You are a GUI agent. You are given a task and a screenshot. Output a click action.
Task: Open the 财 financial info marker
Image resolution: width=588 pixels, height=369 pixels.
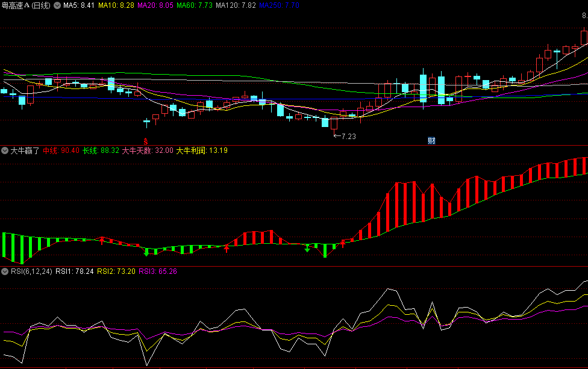point(431,141)
